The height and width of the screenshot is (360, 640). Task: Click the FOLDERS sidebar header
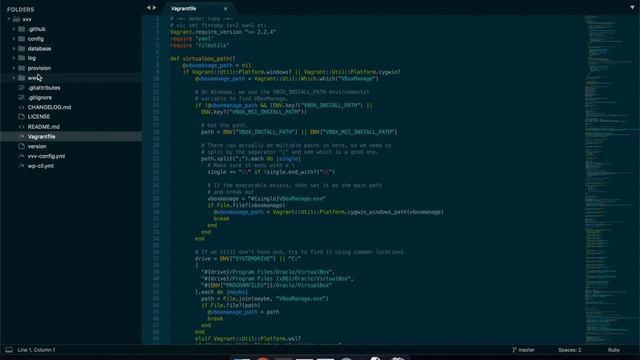20,9
